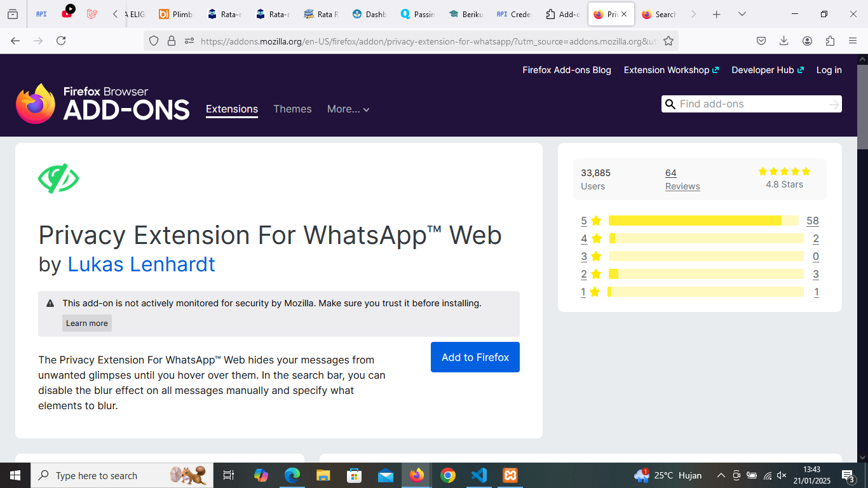Show site security padlock information

[x=171, y=41]
